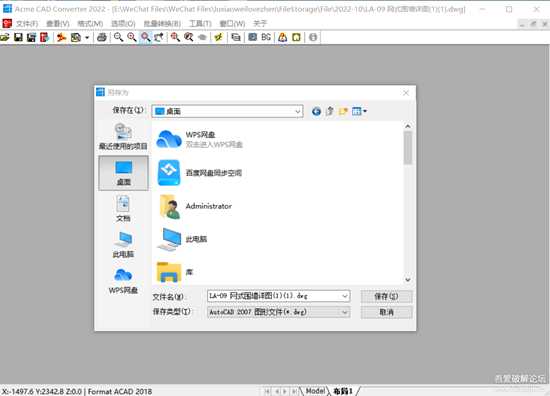550x396 pixels.
Task: Click the grey round info icon
Action: coord(313,37)
